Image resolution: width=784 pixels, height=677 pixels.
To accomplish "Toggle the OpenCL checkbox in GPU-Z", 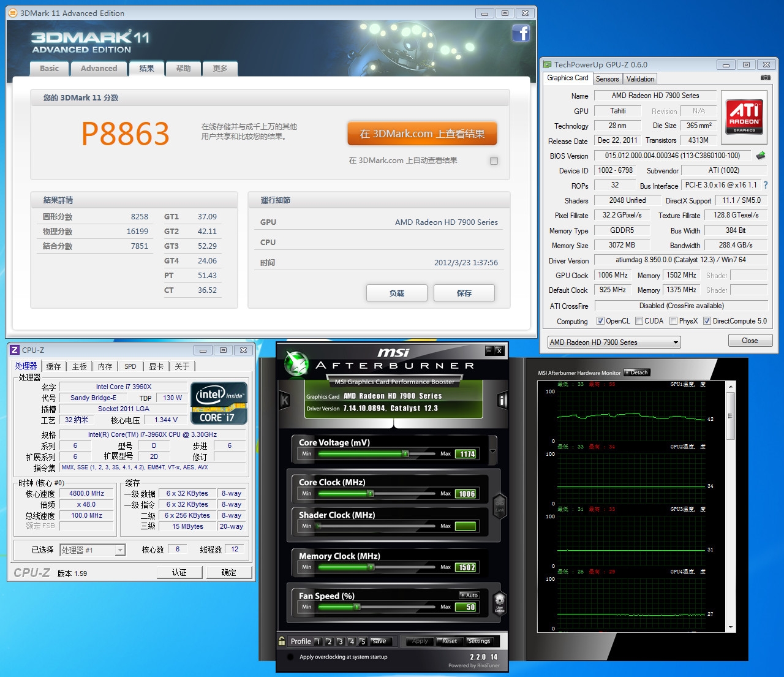I will point(600,321).
